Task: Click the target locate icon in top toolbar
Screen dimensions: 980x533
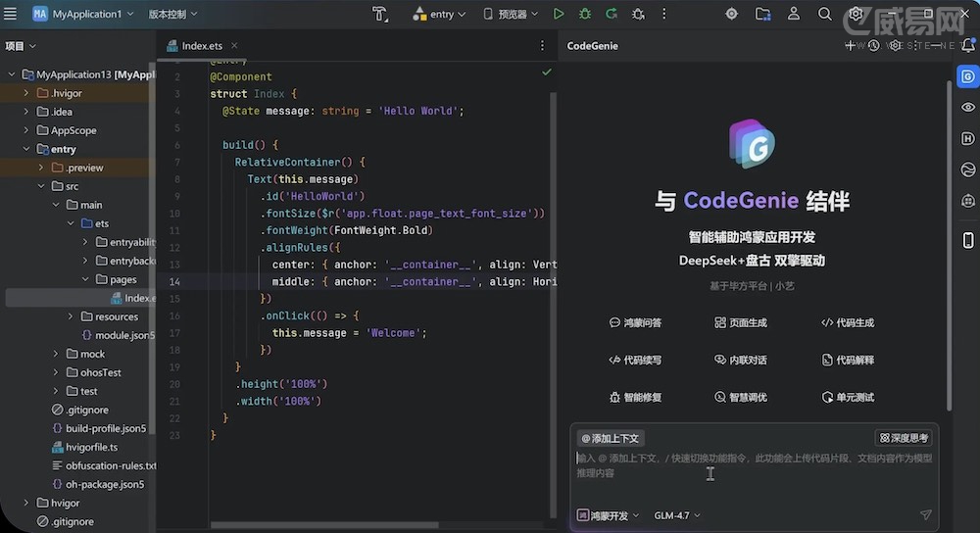Action: coord(731,14)
